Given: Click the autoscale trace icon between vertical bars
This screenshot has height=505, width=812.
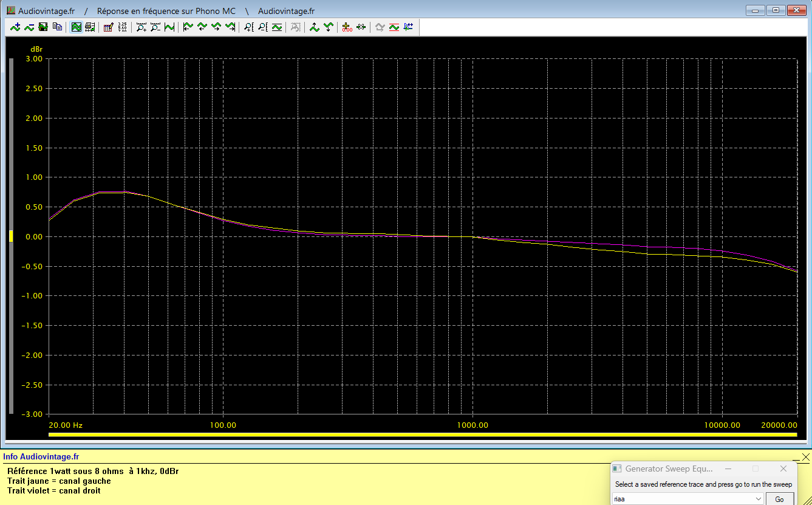Looking at the screenshot, I should [169, 27].
